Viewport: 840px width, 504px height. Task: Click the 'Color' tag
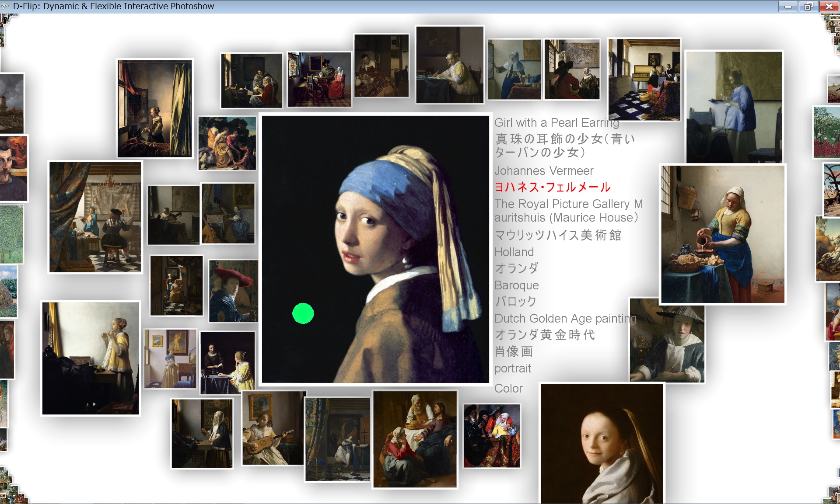pyautogui.click(x=508, y=389)
